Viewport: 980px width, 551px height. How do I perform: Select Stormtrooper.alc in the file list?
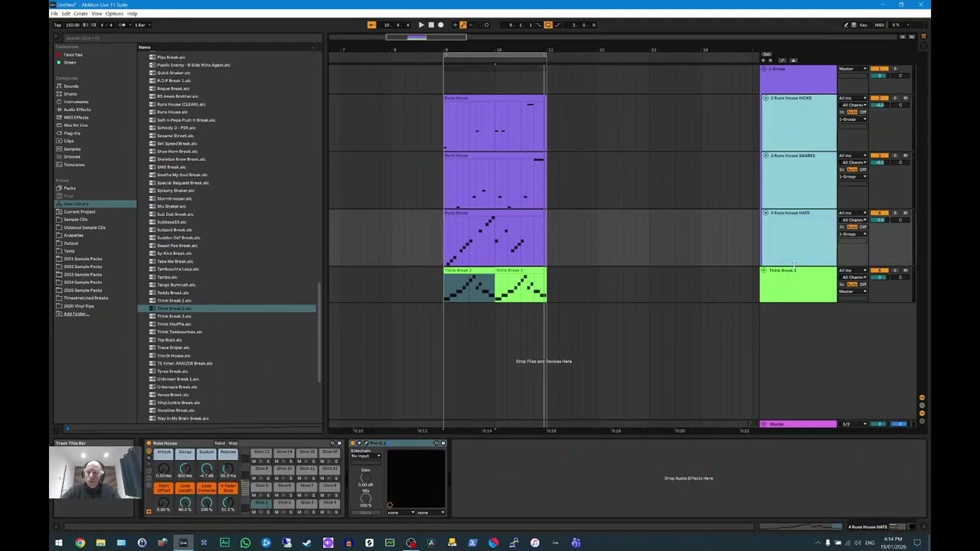point(175,198)
